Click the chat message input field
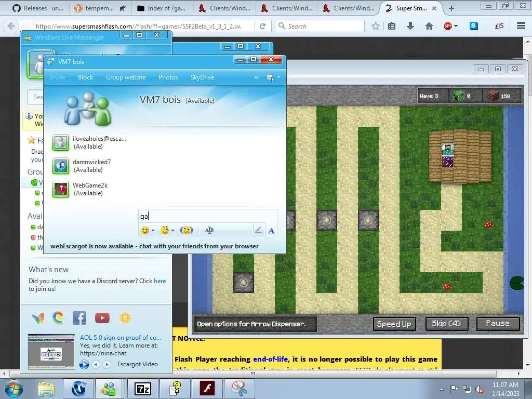 pos(208,216)
